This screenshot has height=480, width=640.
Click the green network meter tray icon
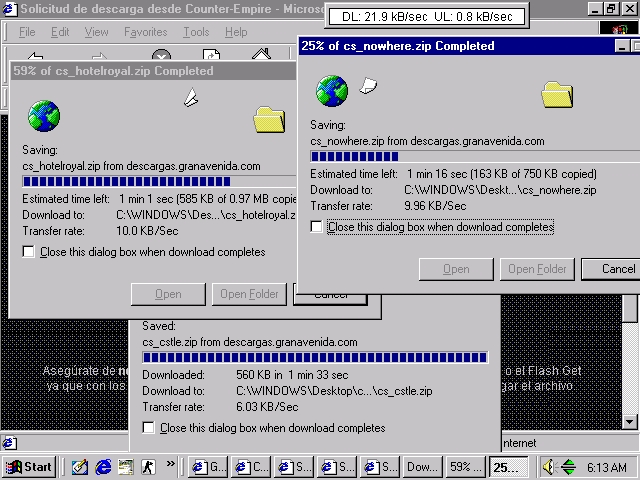tap(568, 466)
